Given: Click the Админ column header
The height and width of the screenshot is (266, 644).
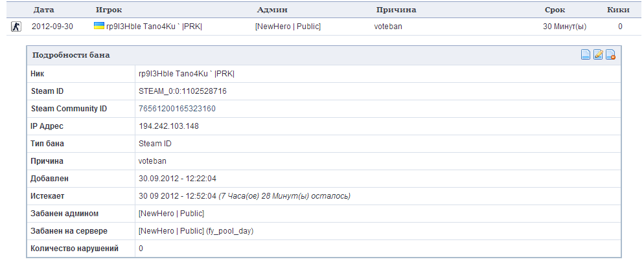Looking at the screenshot, I should tap(272, 10).
